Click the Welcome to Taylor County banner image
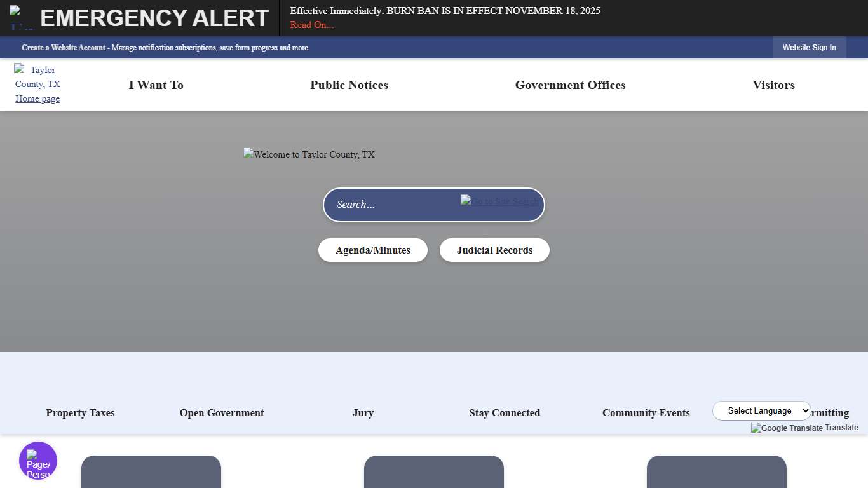The image size is (868, 488). click(309, 154)
